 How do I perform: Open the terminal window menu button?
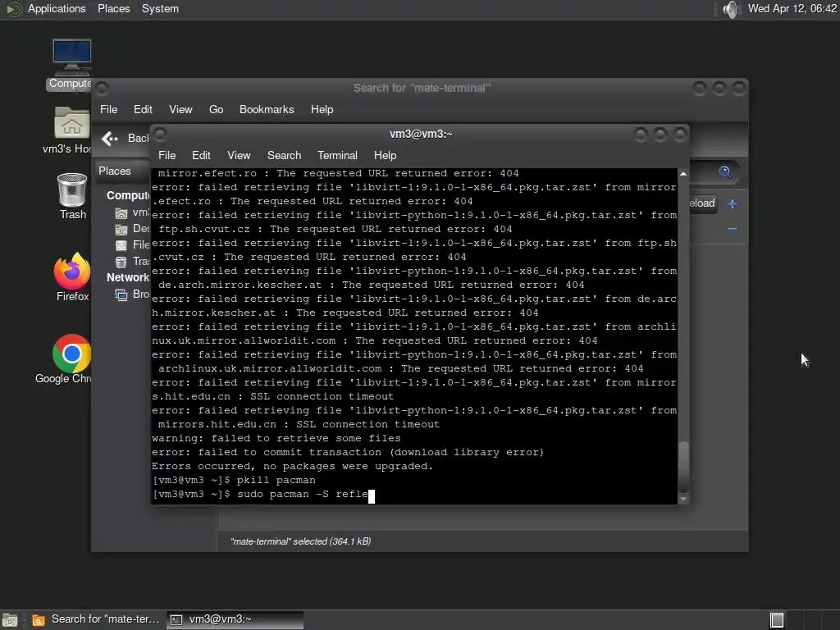160,134
